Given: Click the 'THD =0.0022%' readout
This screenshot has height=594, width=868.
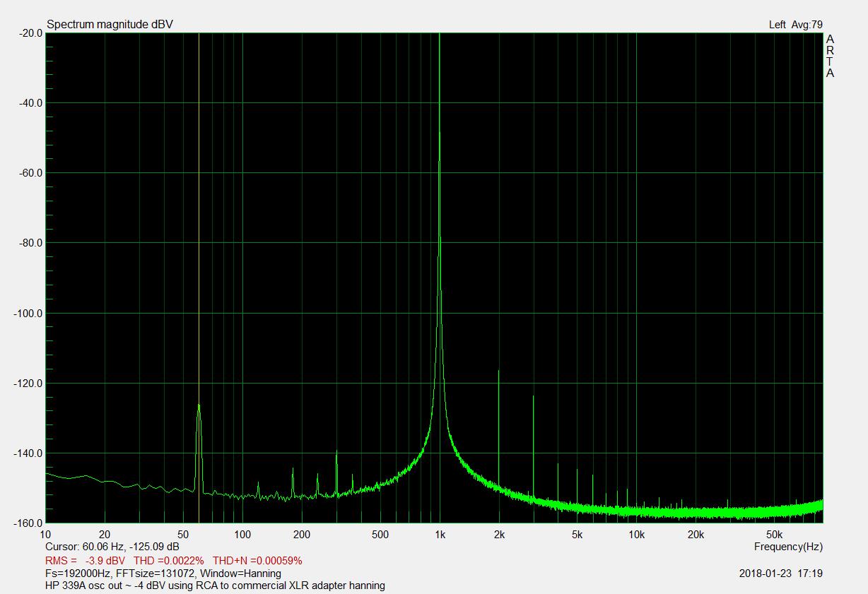Looking at the screenshot, I should (x=168, y=560).
